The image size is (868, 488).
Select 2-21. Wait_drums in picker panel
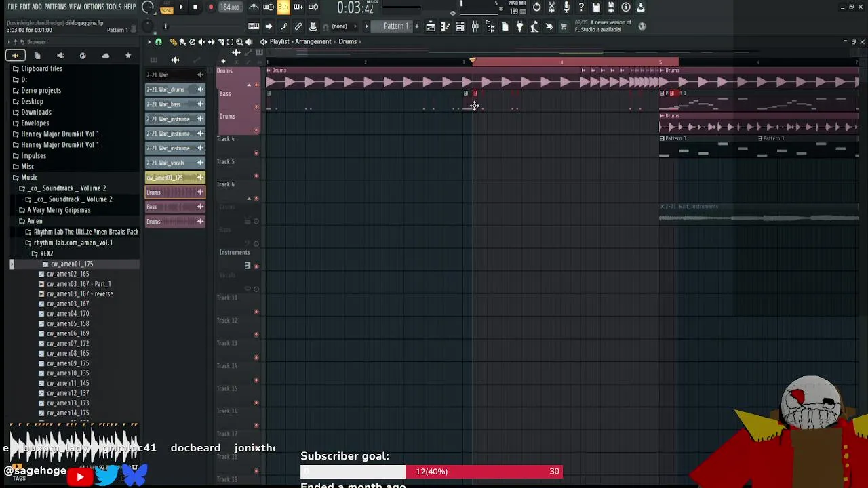point(175,89)
